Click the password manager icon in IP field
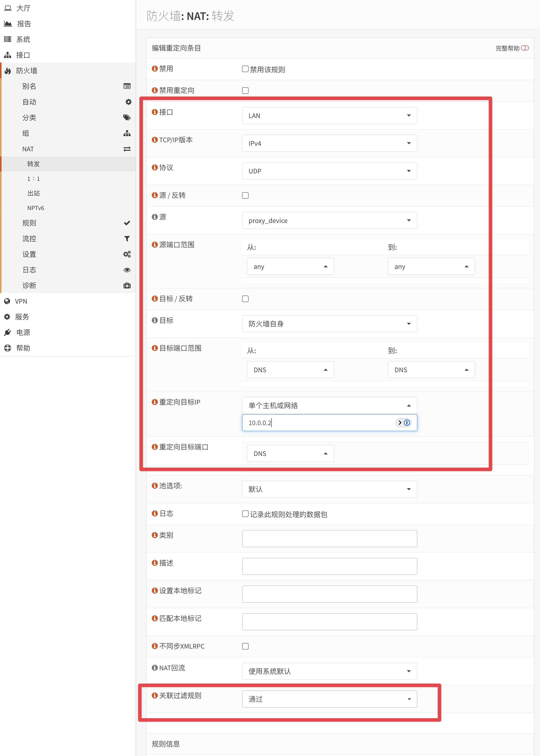The width and height of the screenshot is (540, 756). click(x=404, y=422)
